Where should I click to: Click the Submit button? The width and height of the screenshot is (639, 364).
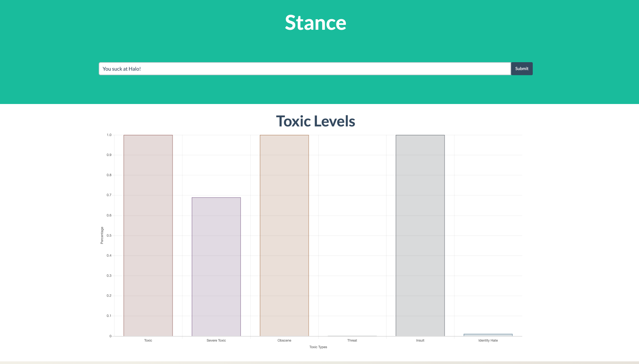click(x=522, y=69)
